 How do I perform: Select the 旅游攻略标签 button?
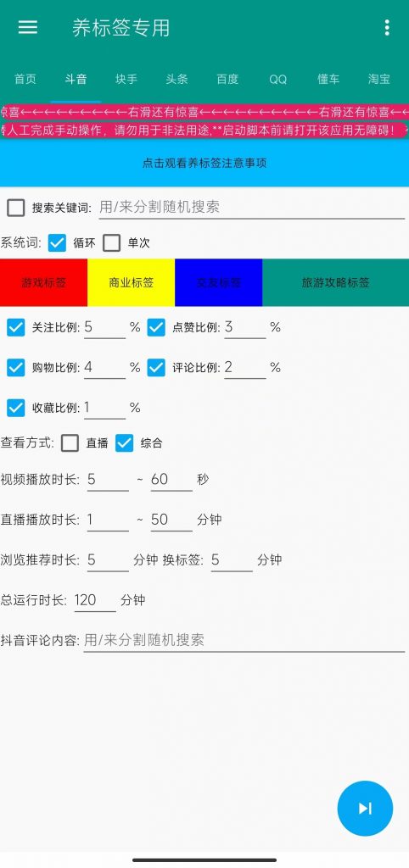pos(336,282)
